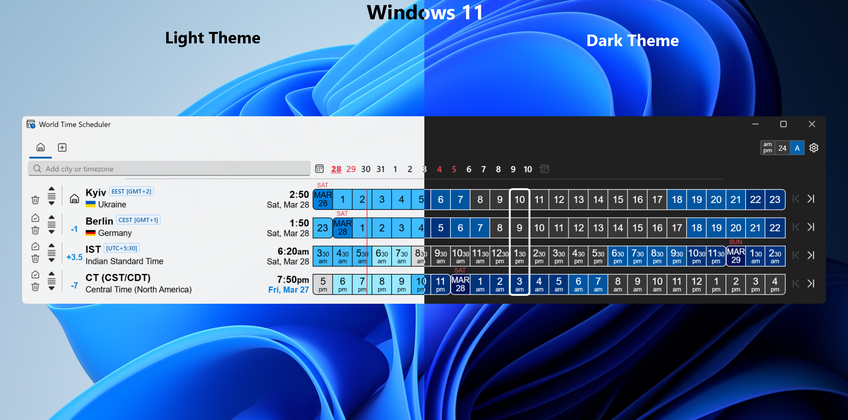Click the 4 pm cell ending CT row

775,284
